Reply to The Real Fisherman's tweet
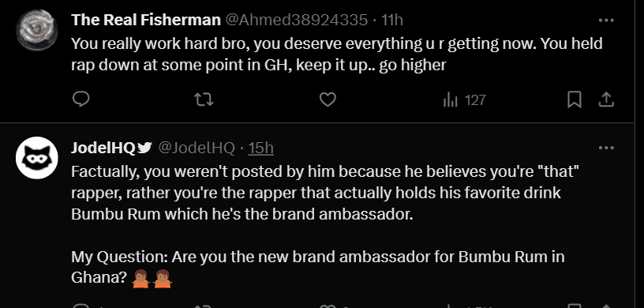This screenshot has width=644, height=308. click(x=81, y=100)
